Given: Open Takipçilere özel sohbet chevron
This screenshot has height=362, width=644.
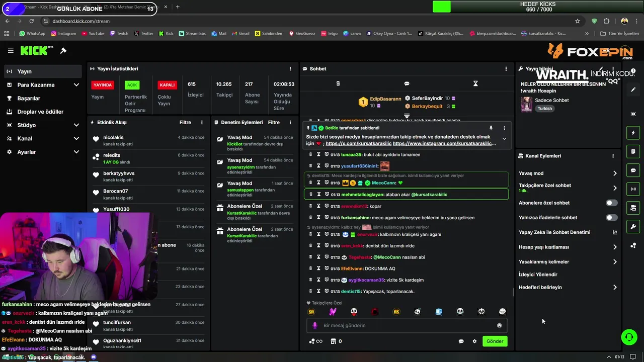Looking at the screenshot, I should (x=614, y=188).
